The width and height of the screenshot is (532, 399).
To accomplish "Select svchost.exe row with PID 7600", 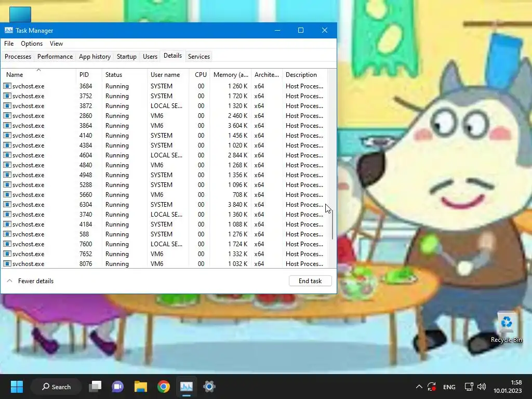I will point(164,244).
